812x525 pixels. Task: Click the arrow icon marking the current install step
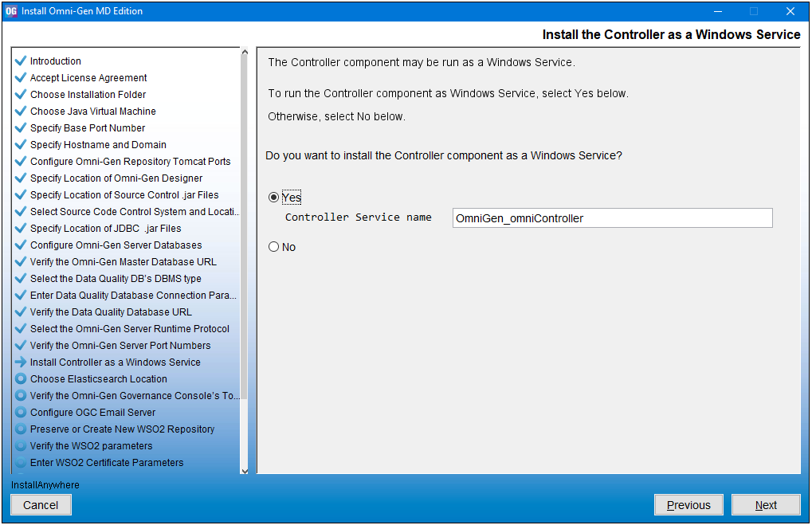[x=20, y=362]
